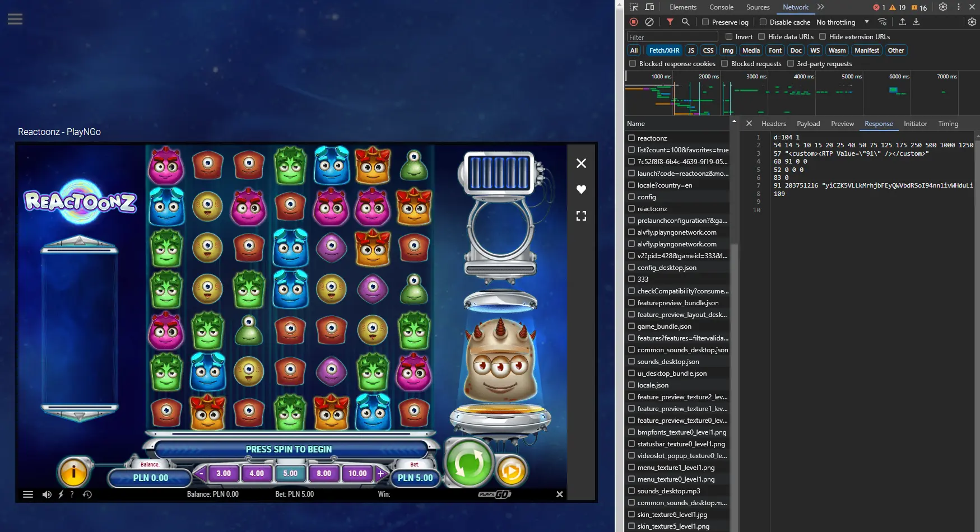Open DevTools settings gear
Screen dimensions: 980x532
click(943, 7)
